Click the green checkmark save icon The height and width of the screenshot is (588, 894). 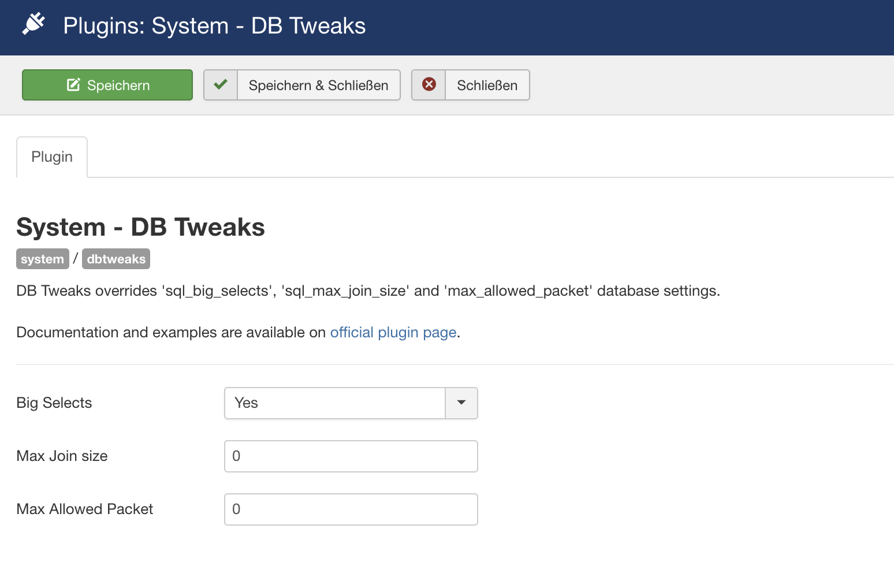coord(221,85)
